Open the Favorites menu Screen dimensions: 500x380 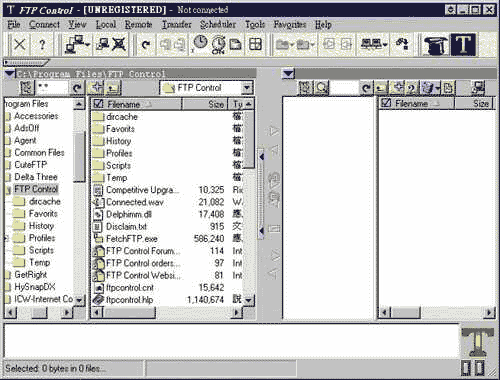click(290, 24)
